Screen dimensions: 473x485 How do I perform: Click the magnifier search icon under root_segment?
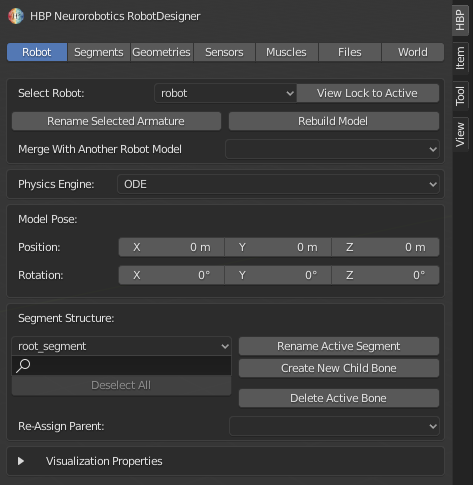tap(23, 365)
